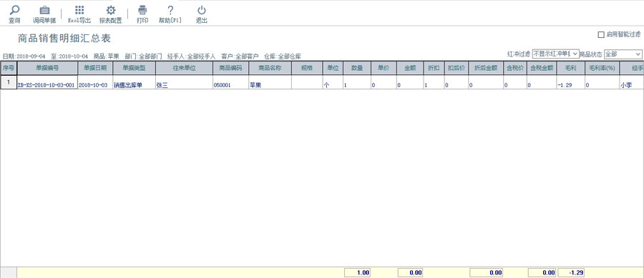Open the 商品状态 dropdown

623,54
